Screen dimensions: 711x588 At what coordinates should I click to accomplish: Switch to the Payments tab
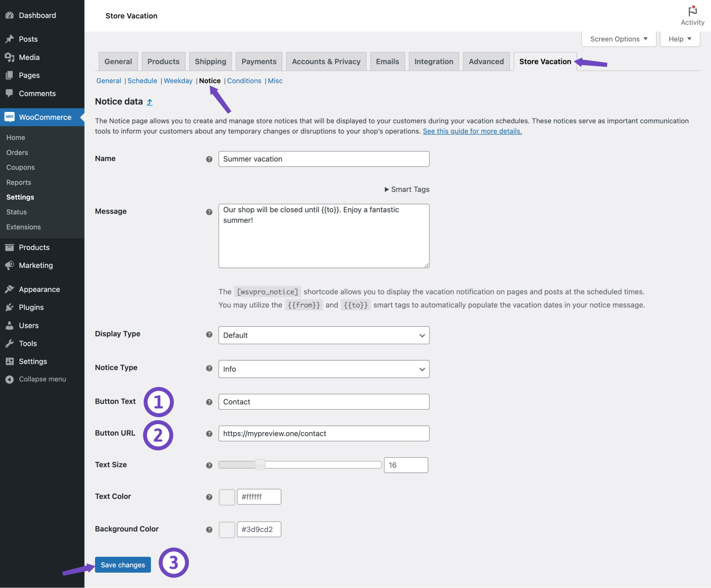coord(259,61)
